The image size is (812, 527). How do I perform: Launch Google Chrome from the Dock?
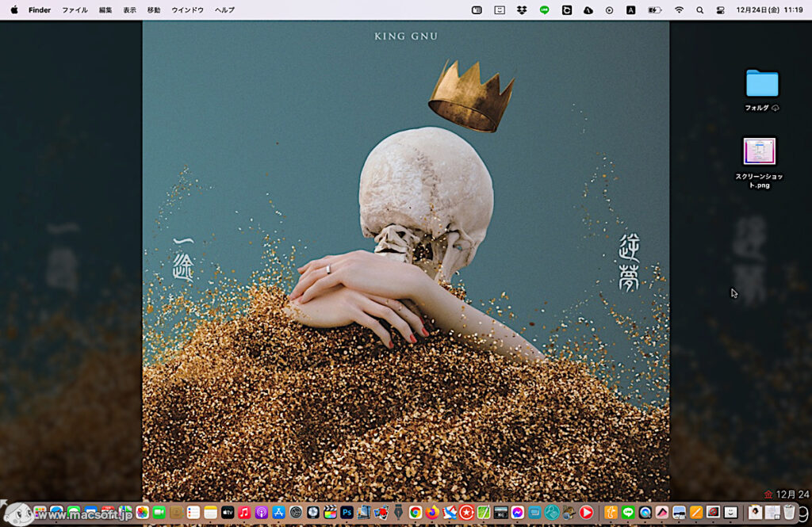(x=416, y=513)
